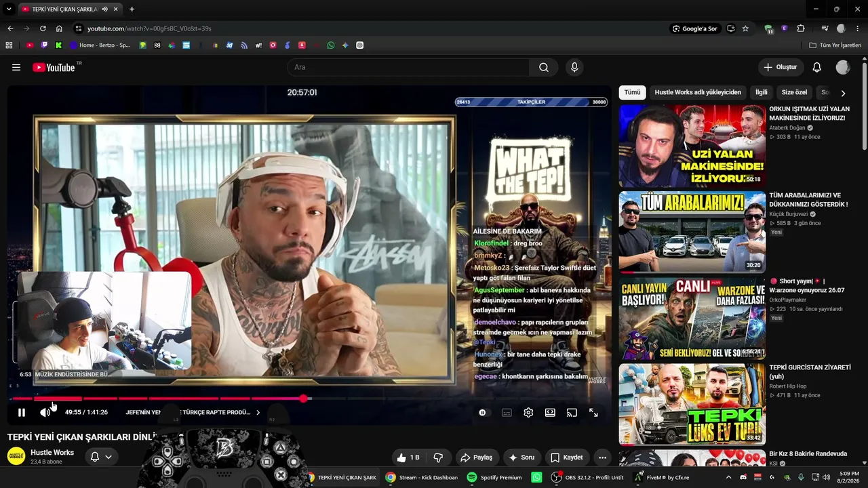Viewport: 868px width, 488px height.
Task: Dislike the video thumbs down
Action: pyautogui.click(x=438, y=457)
